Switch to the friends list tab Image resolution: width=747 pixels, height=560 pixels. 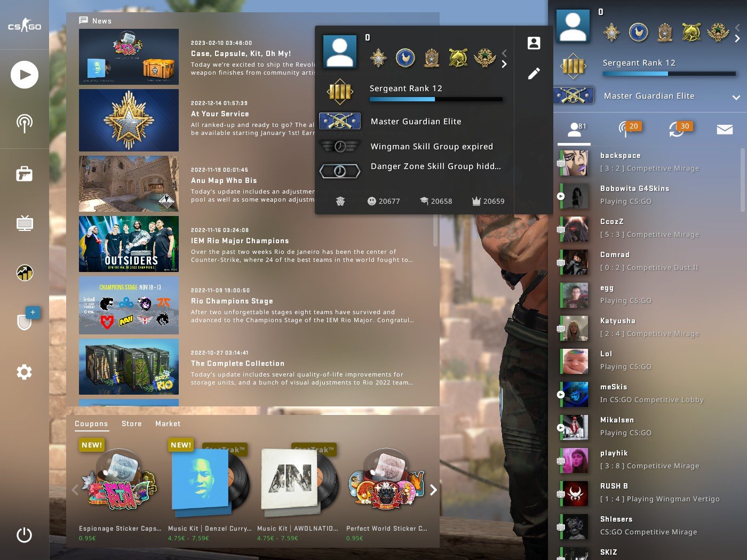[x=574, y=129]
